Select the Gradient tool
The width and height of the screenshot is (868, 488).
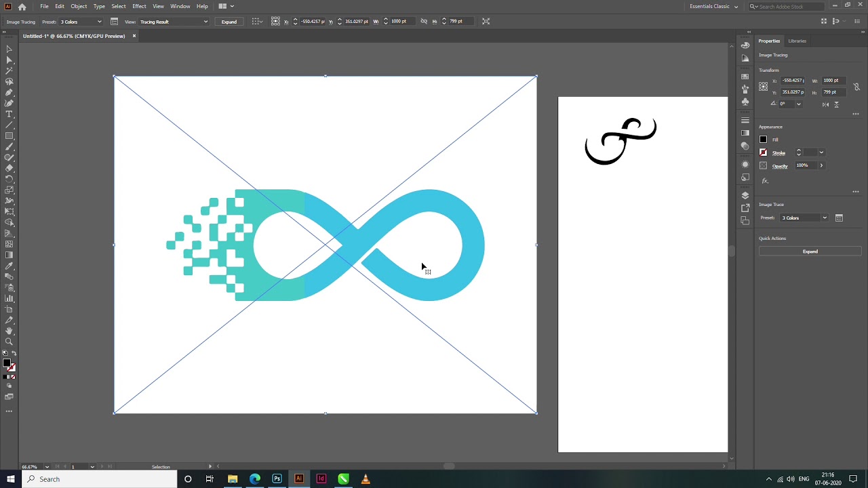click(x=9, y=255)
